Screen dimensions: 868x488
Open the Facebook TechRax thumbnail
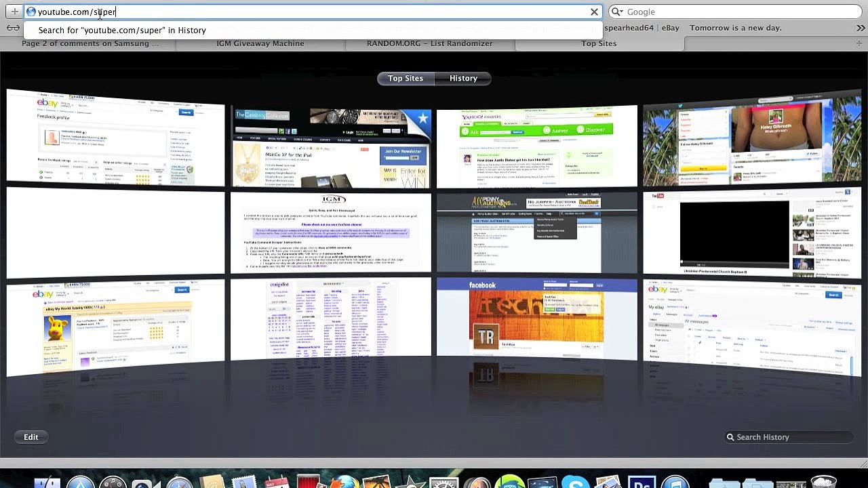click(x=536, y=317)
